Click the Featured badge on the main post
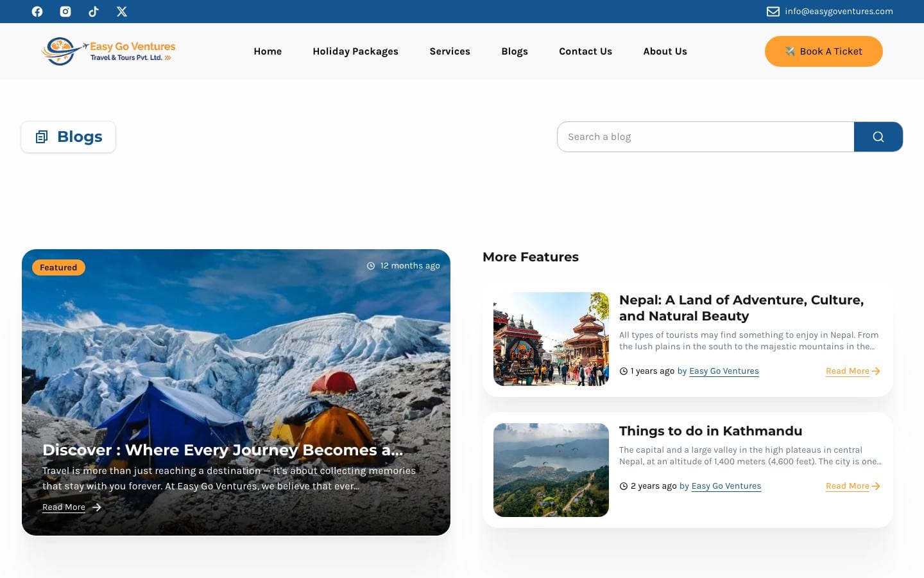The image size is (924, 578). [x=58, y=267]
